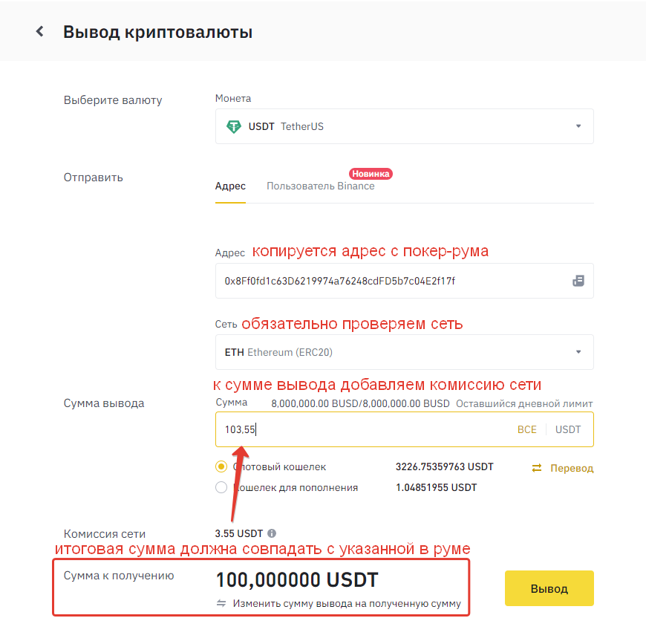Image resolution: width=646 pixels, height=644 pixels.
Task: Open the ETH Ethereum (ERC20) network dropdown
Action: (x=578, y=352)
